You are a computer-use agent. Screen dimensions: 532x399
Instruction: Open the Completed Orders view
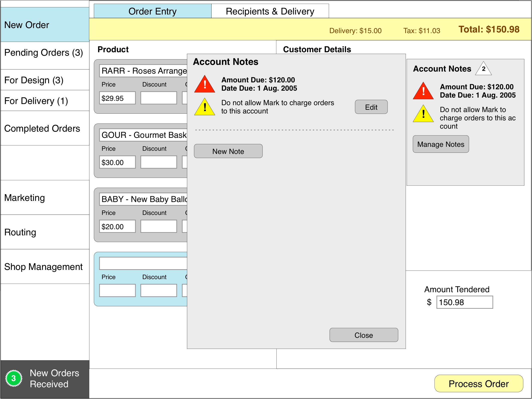tap(42, 128)
